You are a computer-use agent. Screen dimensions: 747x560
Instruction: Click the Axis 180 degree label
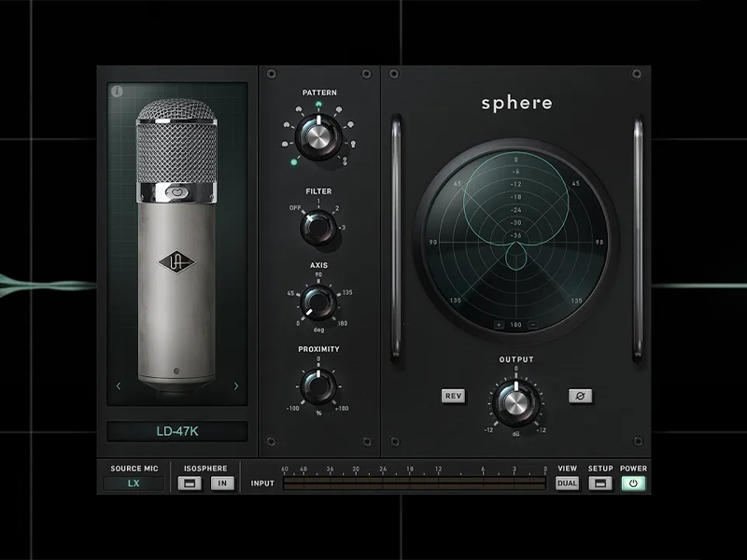coord(342,323)
